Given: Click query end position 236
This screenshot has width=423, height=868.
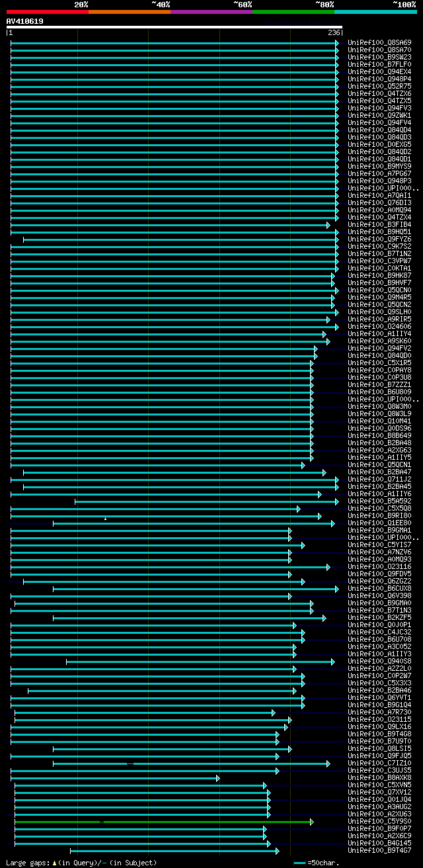Looking at the screenshot, I should [334, 32].
